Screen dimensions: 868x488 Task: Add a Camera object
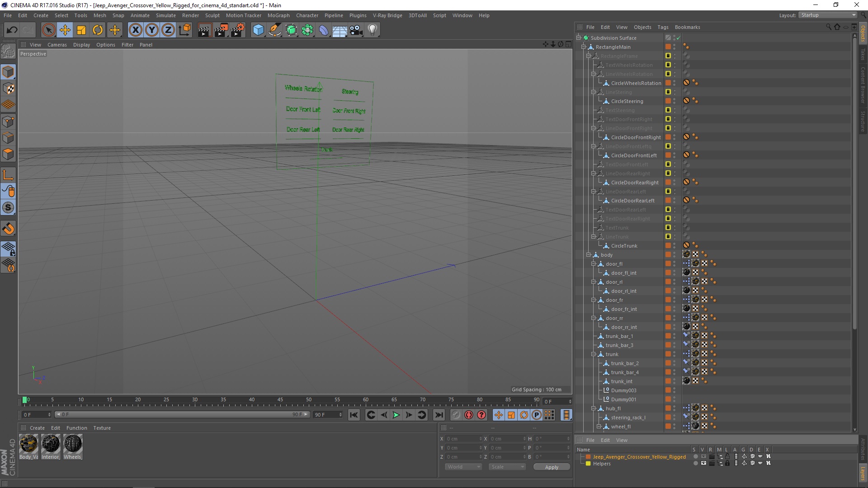[x=356, y=30]
